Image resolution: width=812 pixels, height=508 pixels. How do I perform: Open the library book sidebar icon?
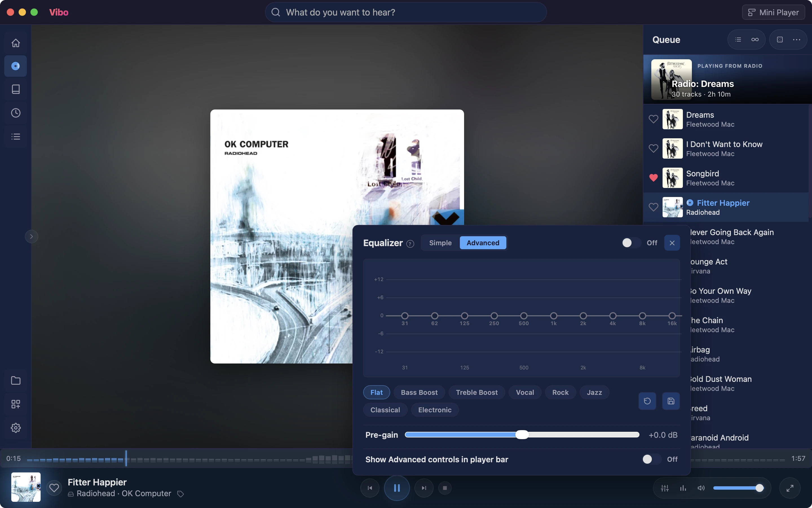(x=16, y=89)
